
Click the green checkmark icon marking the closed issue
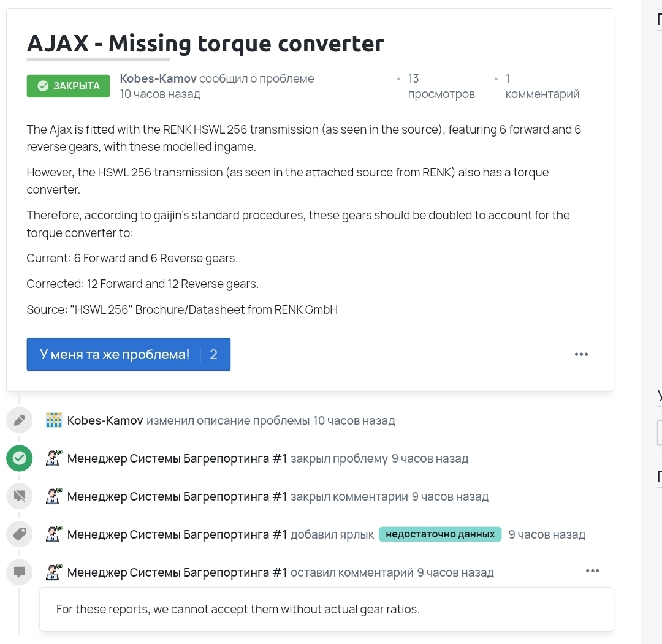(19, 458)
